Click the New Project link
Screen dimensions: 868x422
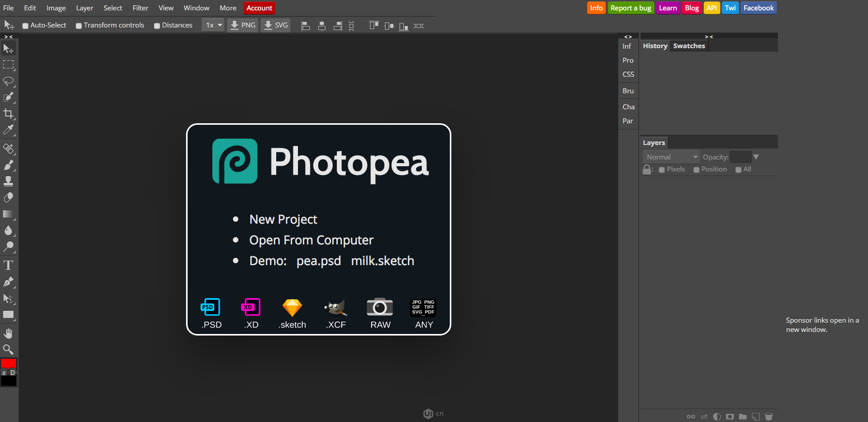coord(283,220)
